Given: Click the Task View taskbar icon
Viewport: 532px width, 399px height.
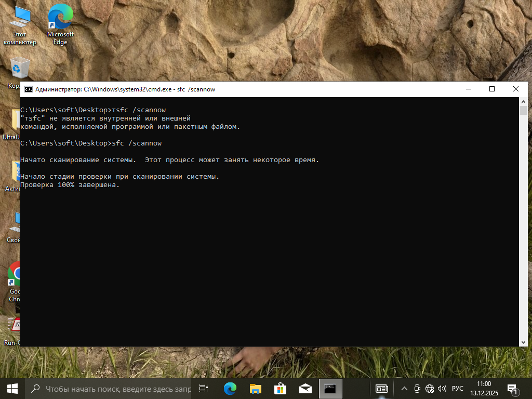Looking at the screenshot, I should coord(204,388).
